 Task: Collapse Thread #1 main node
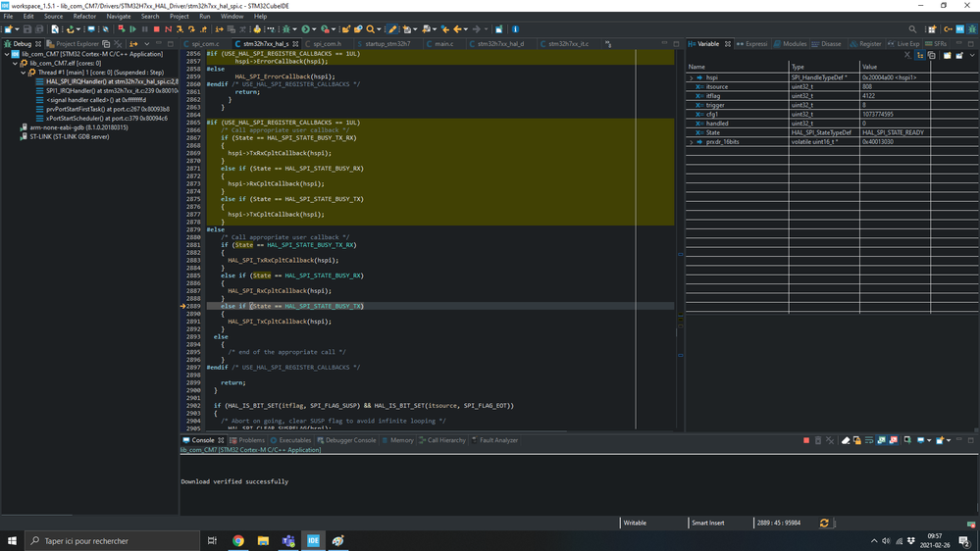(24, 73)
